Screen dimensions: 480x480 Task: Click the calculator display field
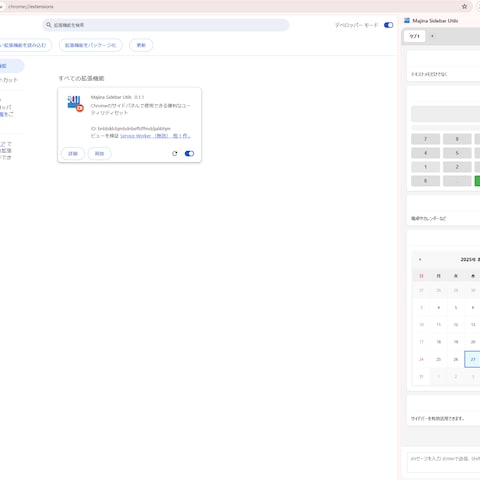pos(445,114)
